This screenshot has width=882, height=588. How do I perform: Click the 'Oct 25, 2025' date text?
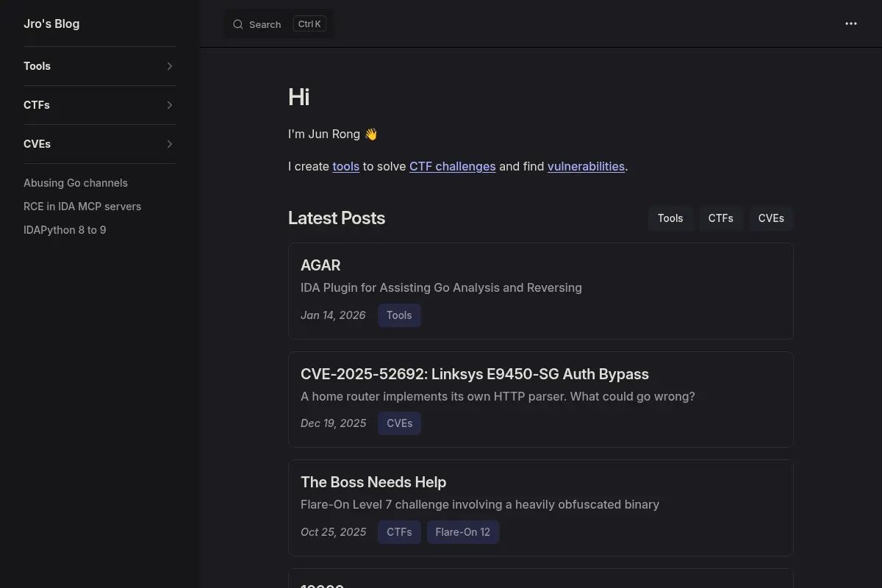point(333,532)
